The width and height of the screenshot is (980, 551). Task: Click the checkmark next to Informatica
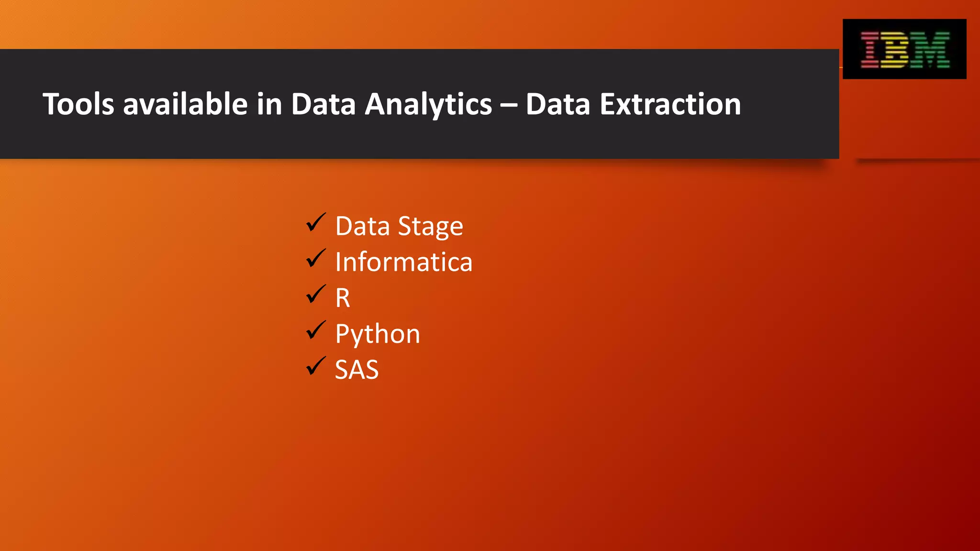pyautogui.click(x=316, y=258)
